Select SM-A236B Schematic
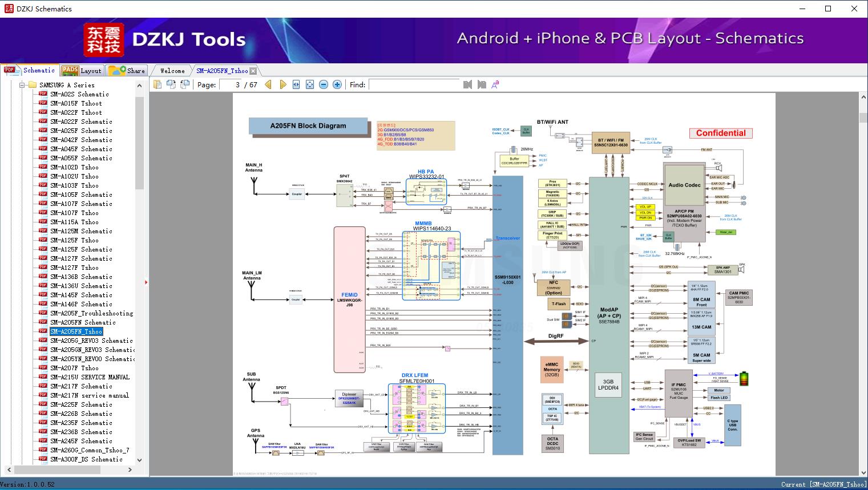This screenshot has height=490, width=868. (x=81, y=432)
